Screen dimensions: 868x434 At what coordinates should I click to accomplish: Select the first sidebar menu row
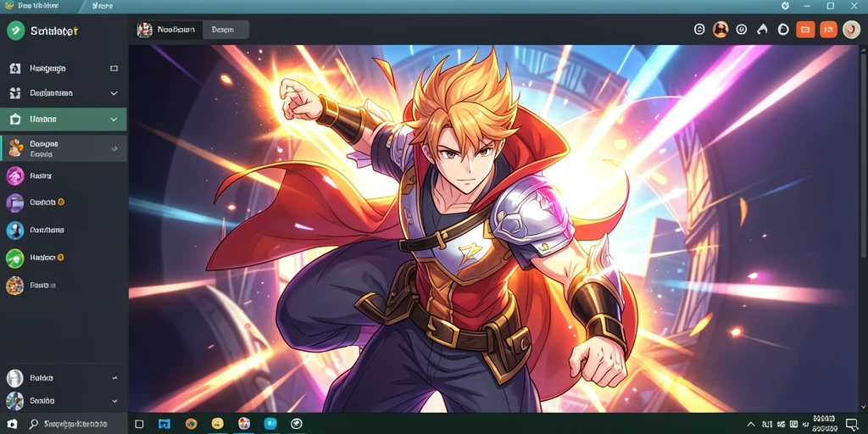click(x=64, y=69)
